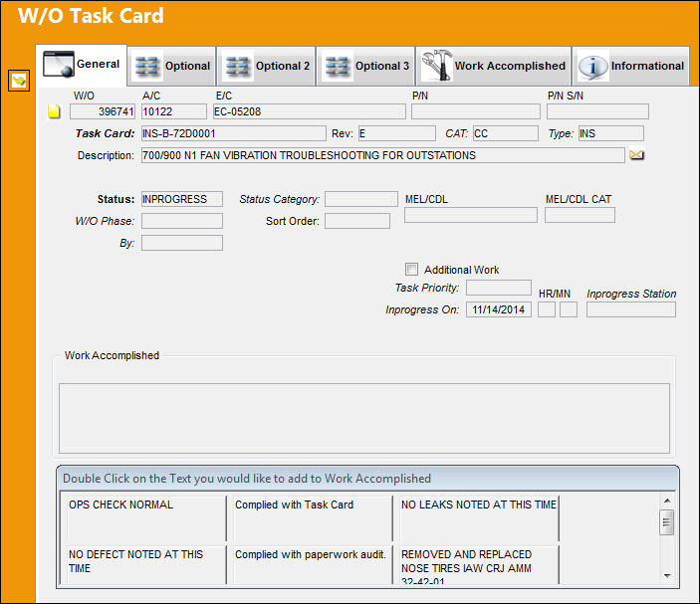Switch to the General tab
700x604 pixels.
[82, 65]
